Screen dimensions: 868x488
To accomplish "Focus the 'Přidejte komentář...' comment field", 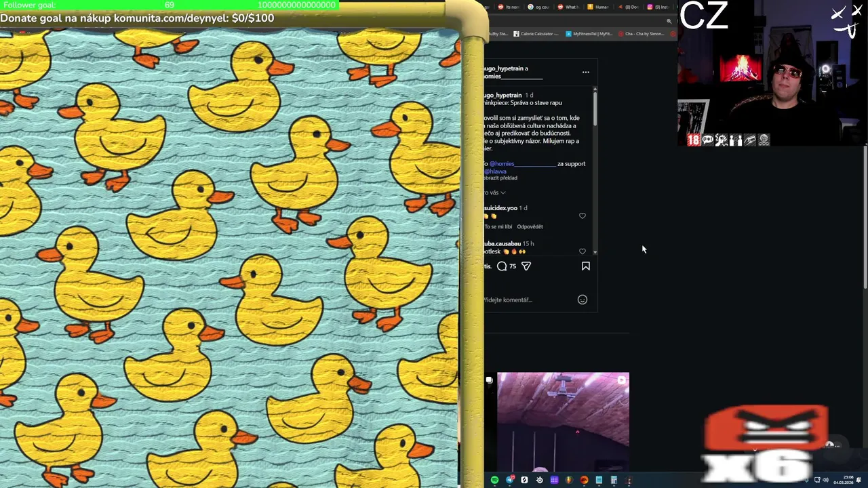I will click(x=529, y=300).
